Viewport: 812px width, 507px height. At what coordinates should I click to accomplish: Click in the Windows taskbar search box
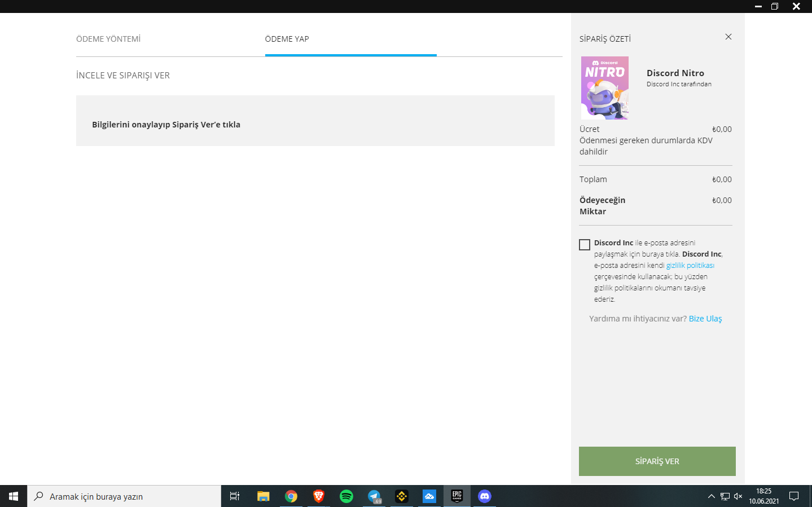tap(124, 496)
